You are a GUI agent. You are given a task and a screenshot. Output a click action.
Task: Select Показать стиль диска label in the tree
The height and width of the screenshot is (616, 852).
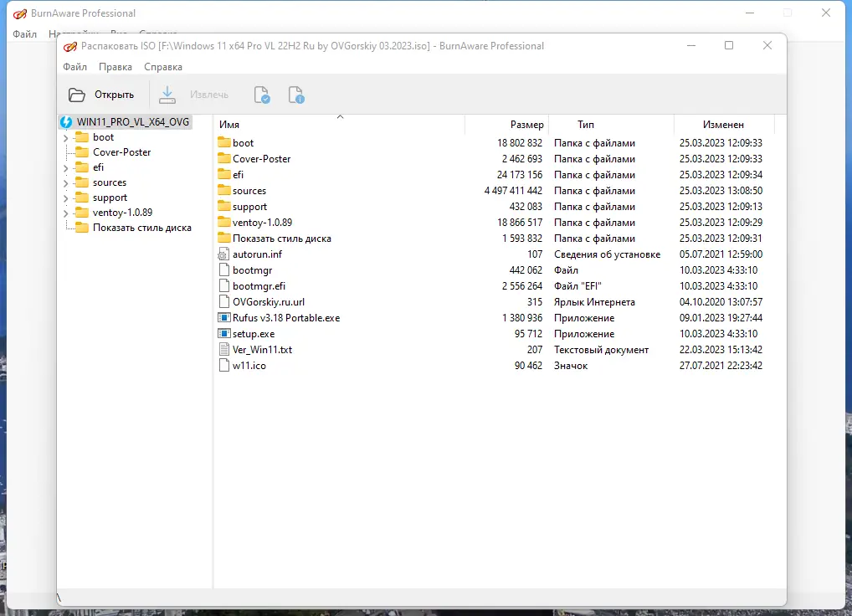(141, 228)
